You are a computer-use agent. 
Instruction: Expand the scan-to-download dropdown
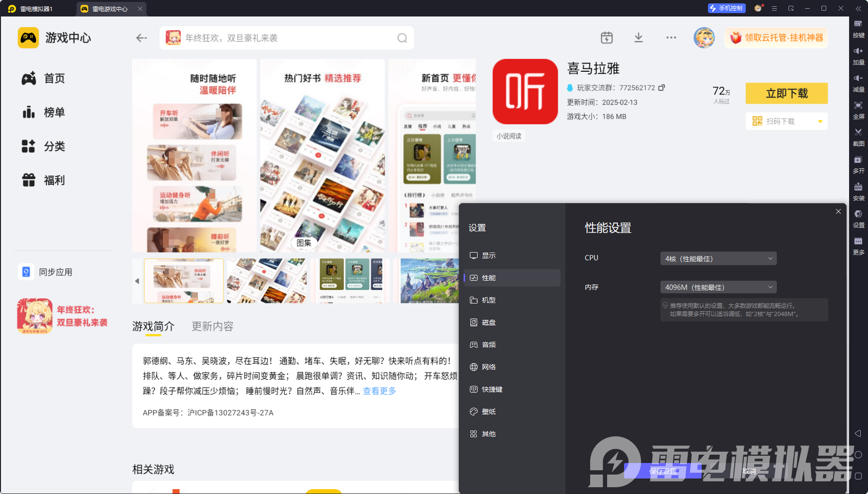pos(820,121)
